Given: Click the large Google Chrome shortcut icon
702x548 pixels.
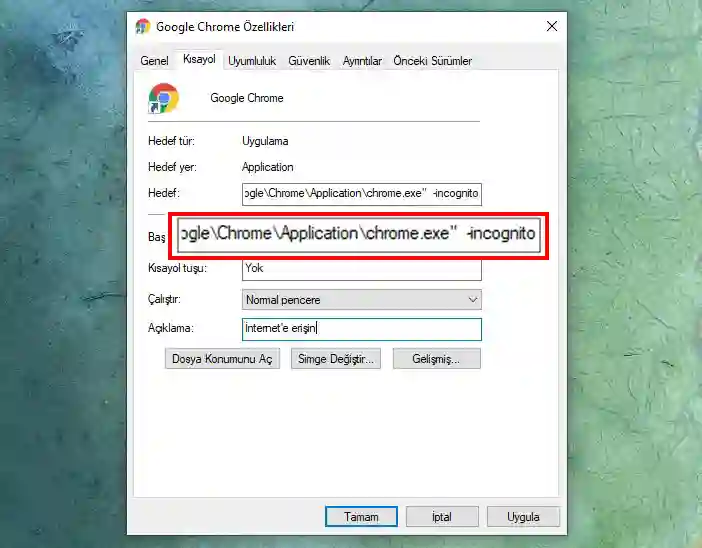Looking at the screenshot, I should tap(163, 98).
